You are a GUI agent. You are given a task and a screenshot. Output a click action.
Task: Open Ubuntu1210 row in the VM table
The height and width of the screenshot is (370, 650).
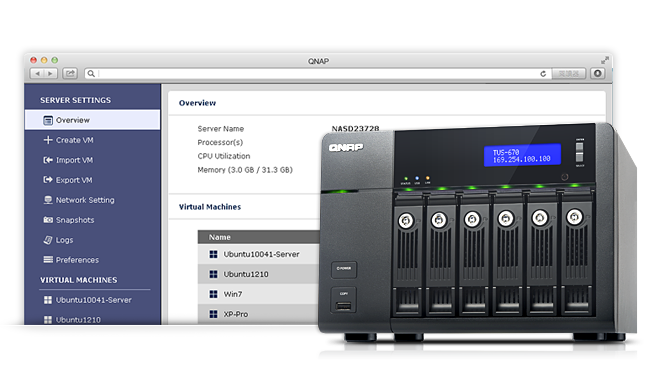[259, 274]
